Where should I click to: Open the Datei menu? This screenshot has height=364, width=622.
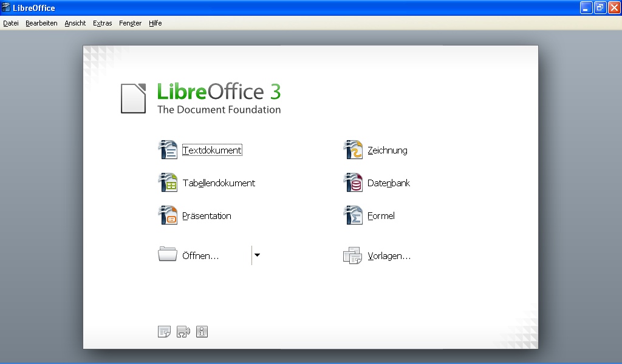pos(10,23)
